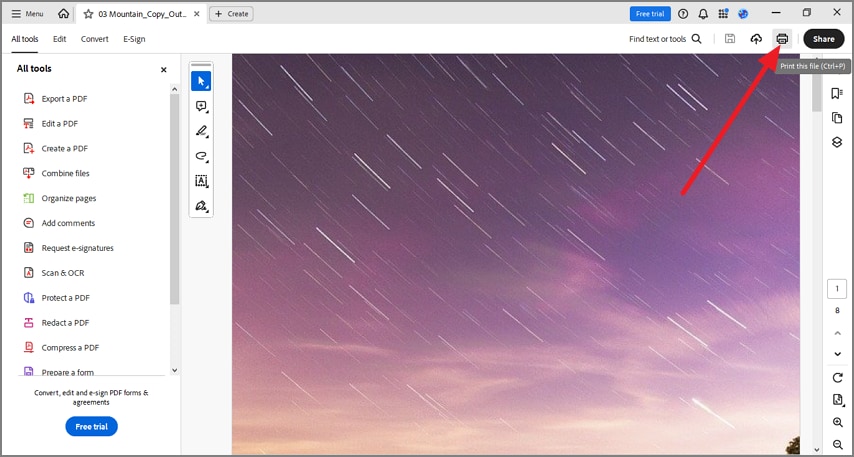854x457 pixels.
Task: Click the Free trial button in sidebar
Action: tap(92, 426)
